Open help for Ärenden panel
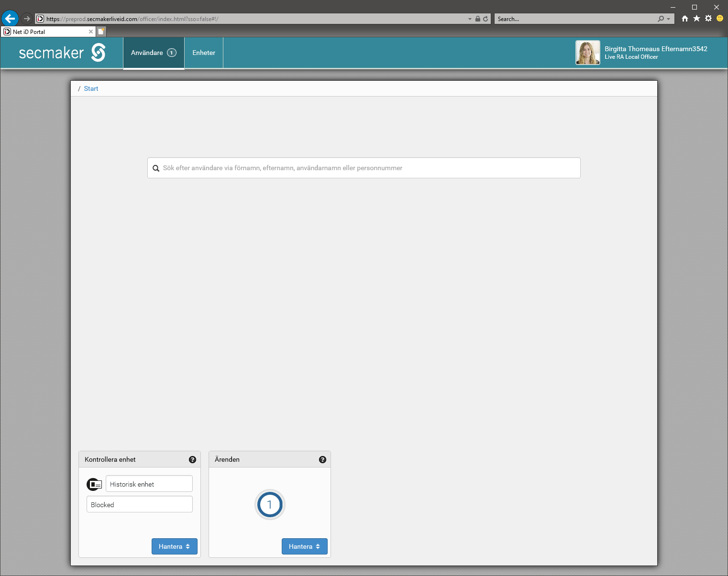 [x=322, y=459]
